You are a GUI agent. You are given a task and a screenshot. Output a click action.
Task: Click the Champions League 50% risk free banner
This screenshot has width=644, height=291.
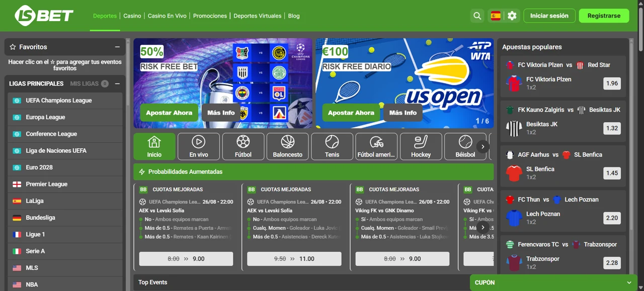click(223, 83)
